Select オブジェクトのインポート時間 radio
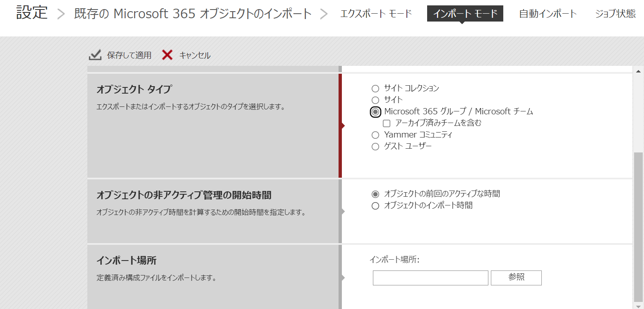 coord(375,206)
